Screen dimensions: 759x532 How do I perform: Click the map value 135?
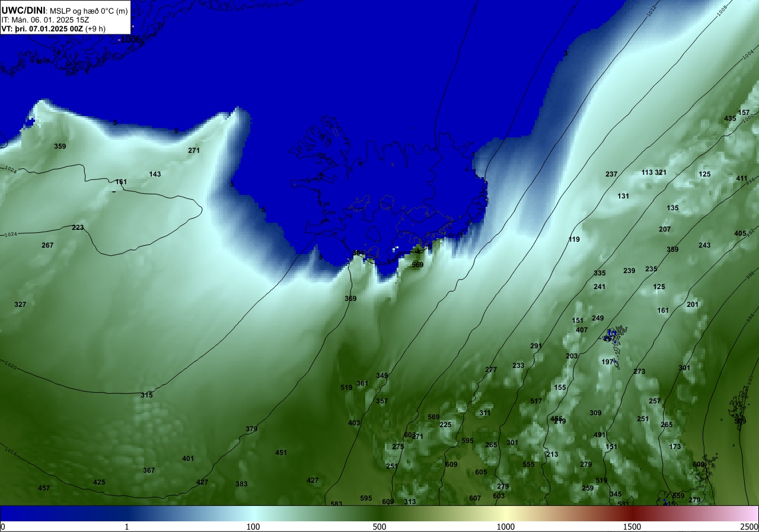coord(672,208)
